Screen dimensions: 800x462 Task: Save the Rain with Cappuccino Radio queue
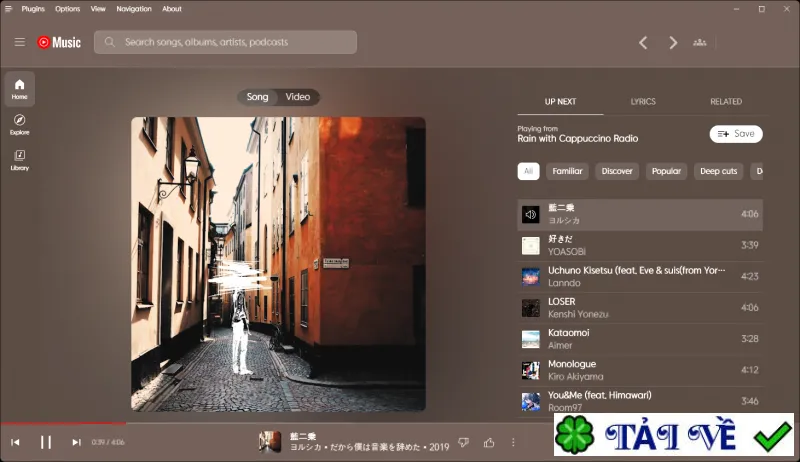[x=736, y=134]
